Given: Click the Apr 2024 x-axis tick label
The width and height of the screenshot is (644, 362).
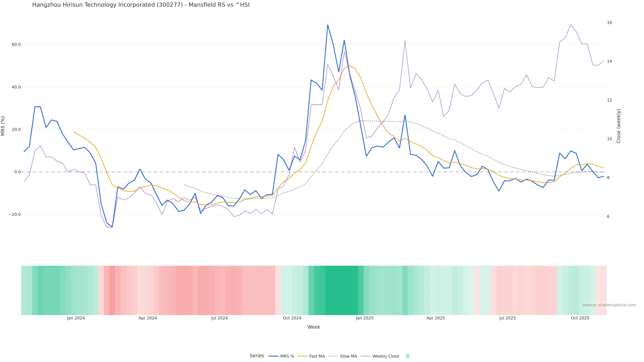Looking at the screenshot, I should click(148, 318).
